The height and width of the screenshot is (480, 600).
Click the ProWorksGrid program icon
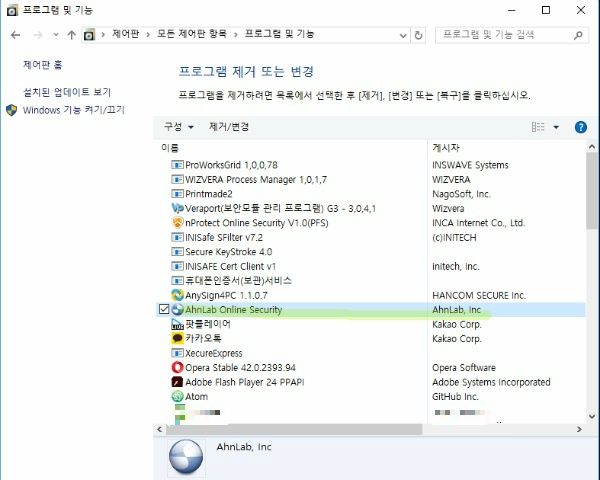point(177,165)
